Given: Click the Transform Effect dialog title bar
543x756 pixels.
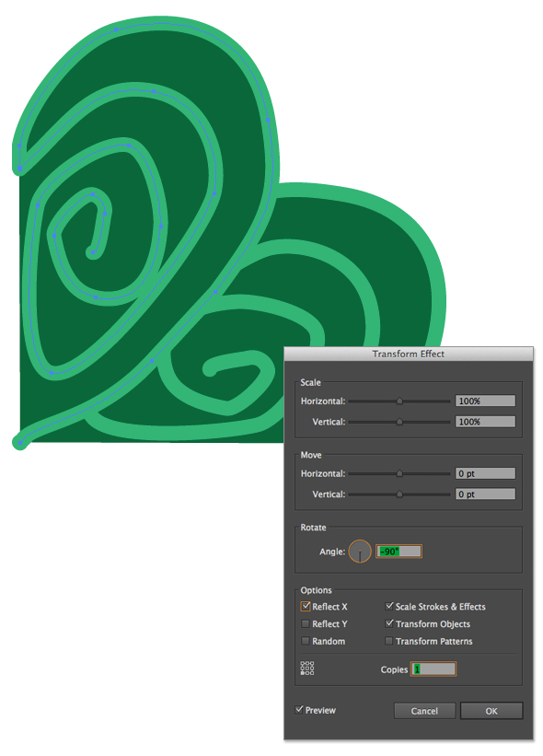Looking at the screenshot, I should (x=409, y=354).
